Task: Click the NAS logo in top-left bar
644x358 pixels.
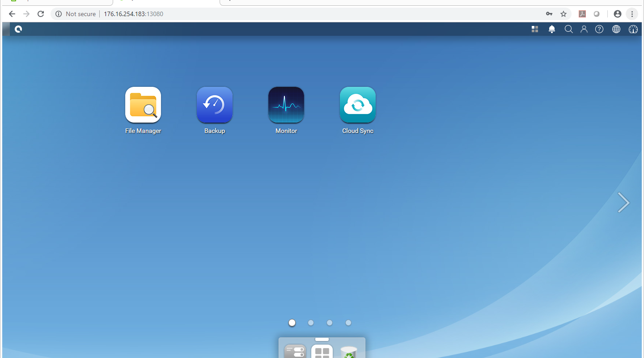Action: point(18,29)
